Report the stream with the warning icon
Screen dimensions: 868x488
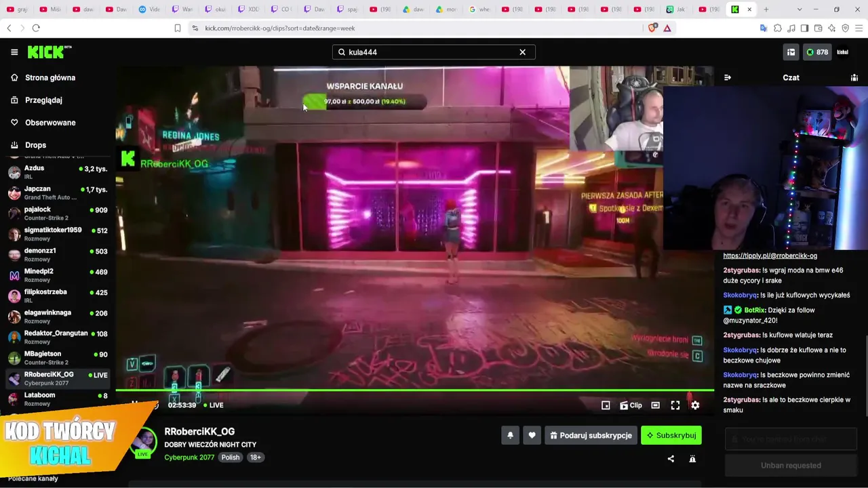tap(692, 459)
